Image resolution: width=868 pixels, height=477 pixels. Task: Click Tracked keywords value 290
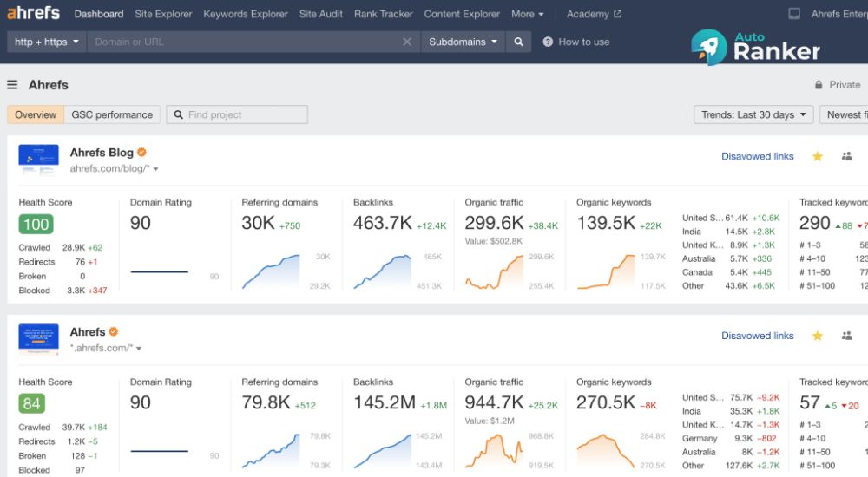click(x=814, y=223)
